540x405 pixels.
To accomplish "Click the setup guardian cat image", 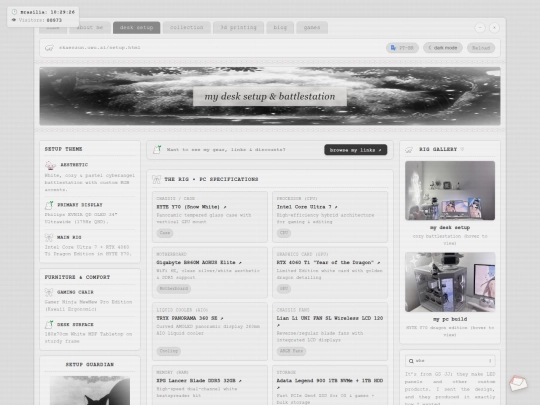I will [x=90, y=391].
